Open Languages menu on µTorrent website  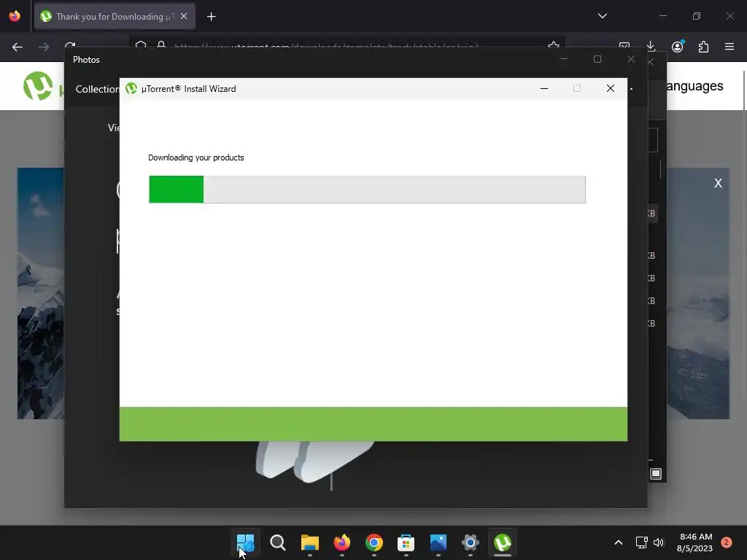(x=694, y=86)
